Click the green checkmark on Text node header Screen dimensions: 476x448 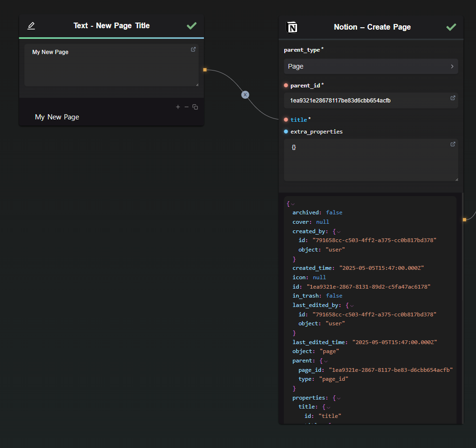(192, 26)
